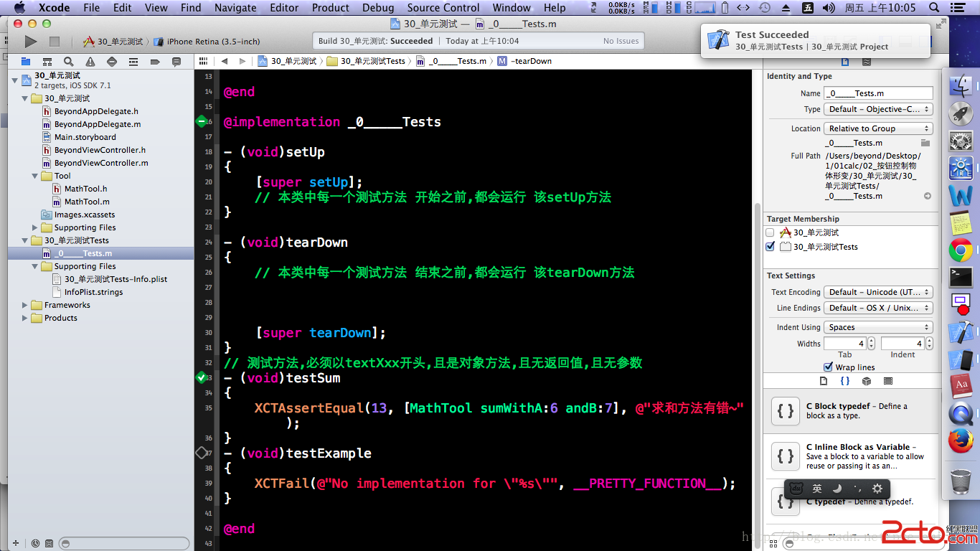This screenshot has height=551, width=980.
Task: Click the file Name text field
Action: pyautogui.click(x=878, y=93)
